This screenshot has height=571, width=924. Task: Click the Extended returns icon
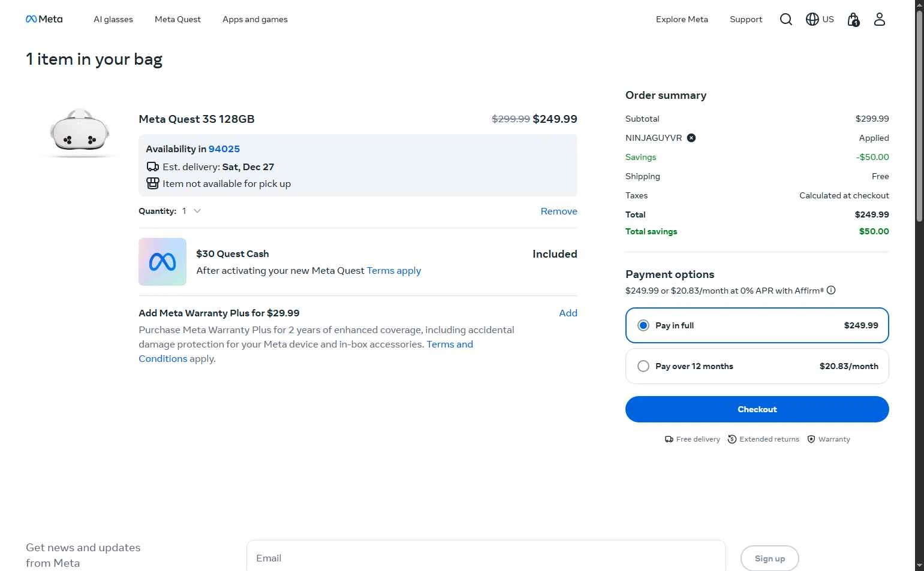coord(732,439)
